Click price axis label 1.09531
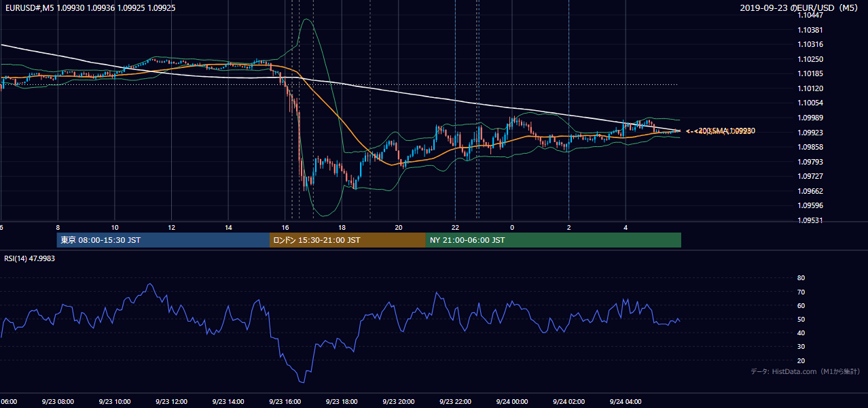The image size is (868, 408). (x=811, y=220)
